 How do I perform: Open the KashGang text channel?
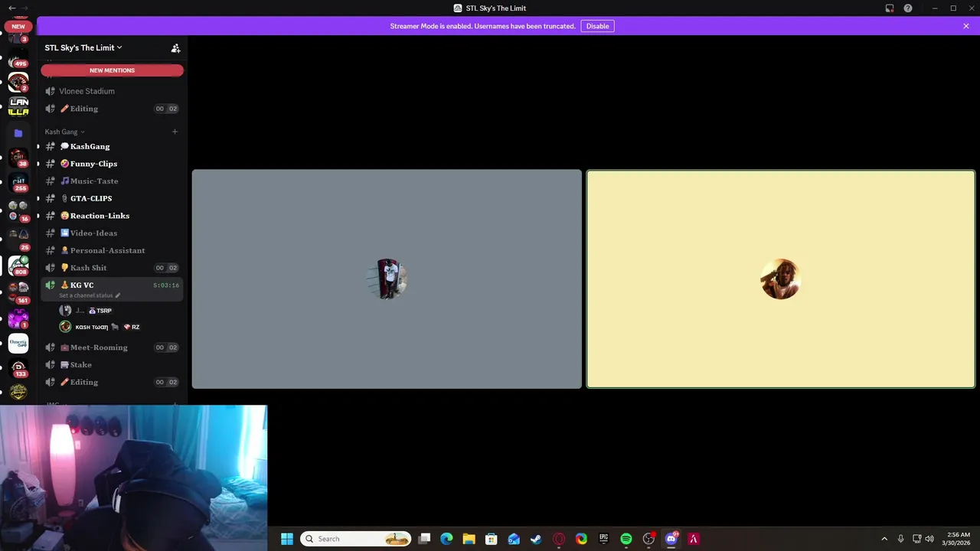tap(112, 146)
